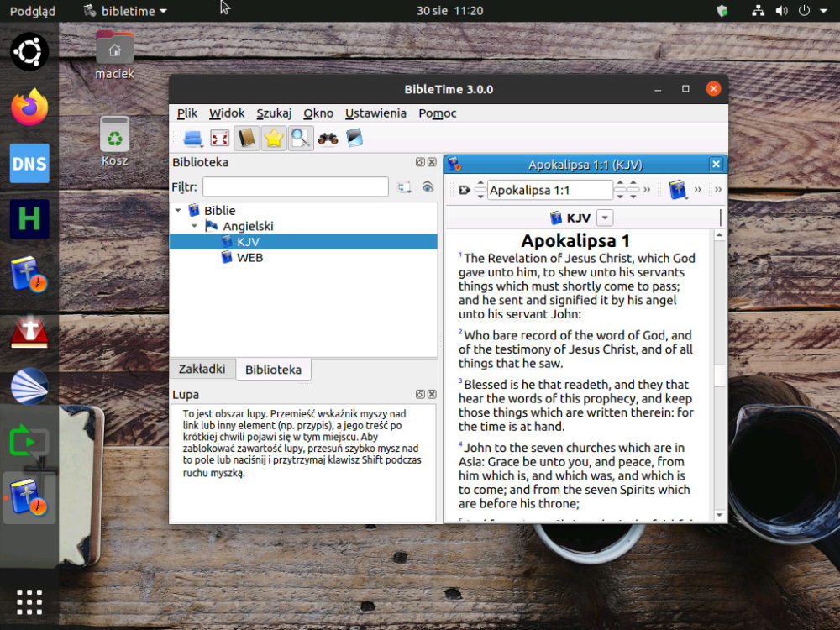Open the bookshelf manager blue icon
This screenshot has width=840, height=630.
(x=354, y=139)
